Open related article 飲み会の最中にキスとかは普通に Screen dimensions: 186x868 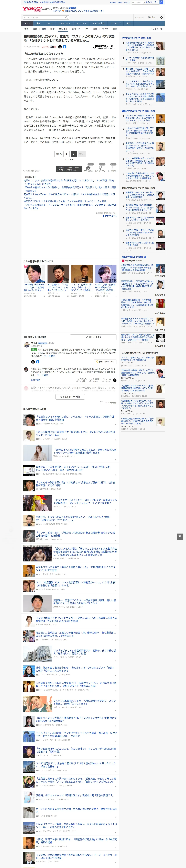(70, 189)
